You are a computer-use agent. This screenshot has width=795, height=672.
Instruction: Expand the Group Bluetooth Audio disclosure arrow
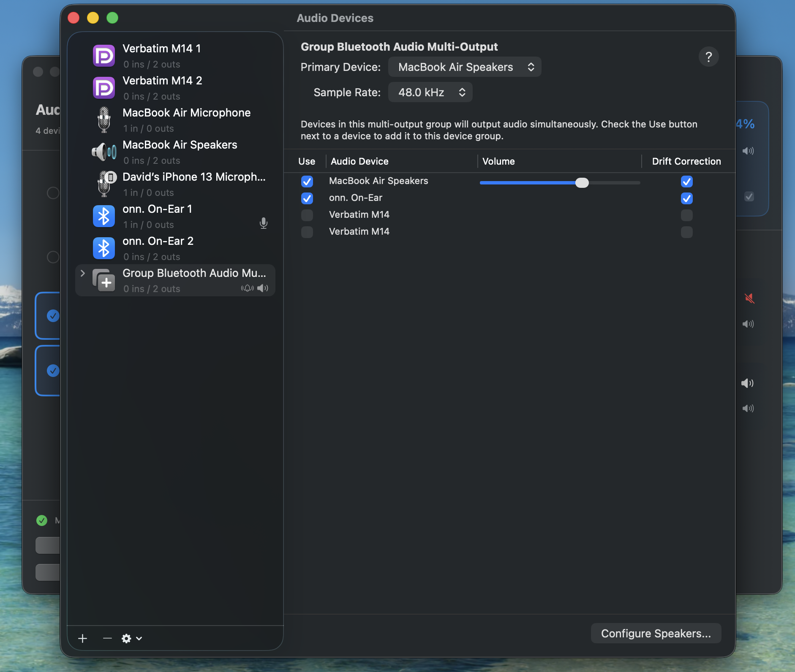[x=83, y=274]
